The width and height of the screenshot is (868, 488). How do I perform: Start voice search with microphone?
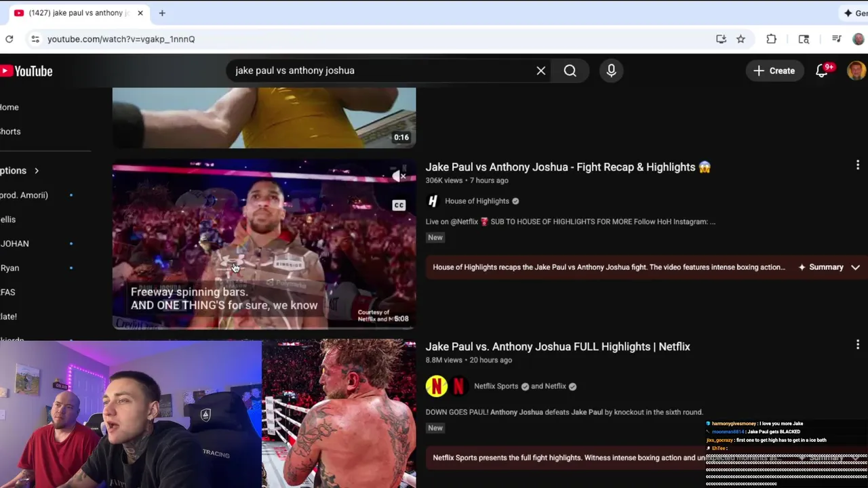(611, 70)
